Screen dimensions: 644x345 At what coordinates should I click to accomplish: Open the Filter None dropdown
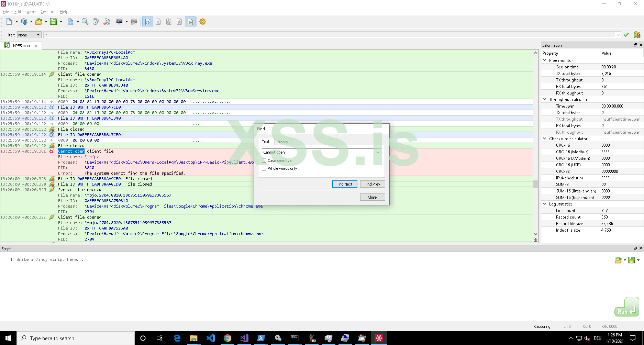29,35
